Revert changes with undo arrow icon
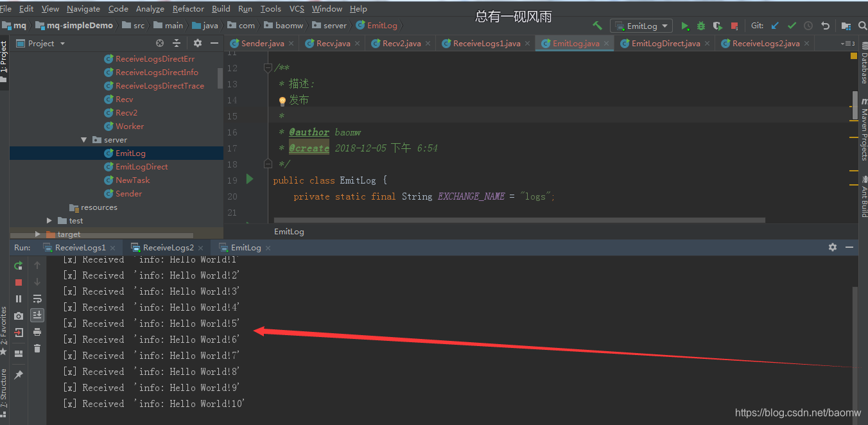Image resolution: width=868 pixels, height=425 pixels. coord(826,26)
